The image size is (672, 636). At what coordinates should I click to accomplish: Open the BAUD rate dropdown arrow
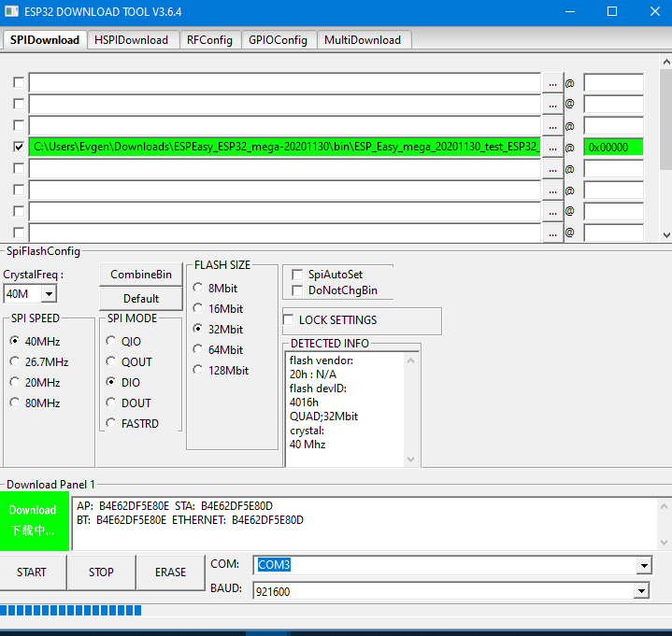pyautogui.click(x=641, y=591)
